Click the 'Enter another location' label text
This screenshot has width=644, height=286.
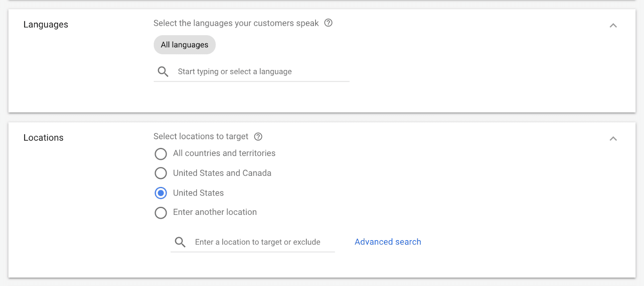click(215, 212)
